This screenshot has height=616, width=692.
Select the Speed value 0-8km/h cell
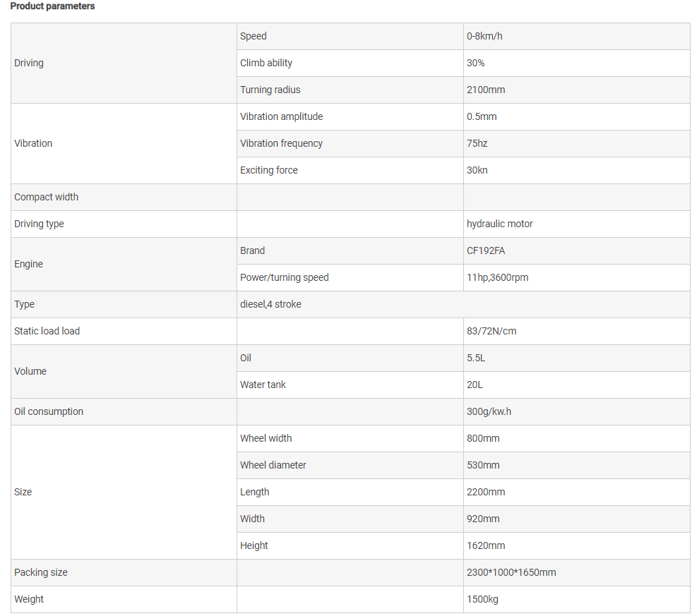[x=576, y=36]
